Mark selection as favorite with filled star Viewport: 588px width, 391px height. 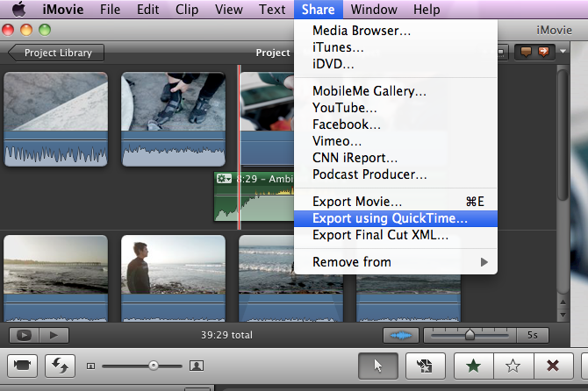[473, 366]
